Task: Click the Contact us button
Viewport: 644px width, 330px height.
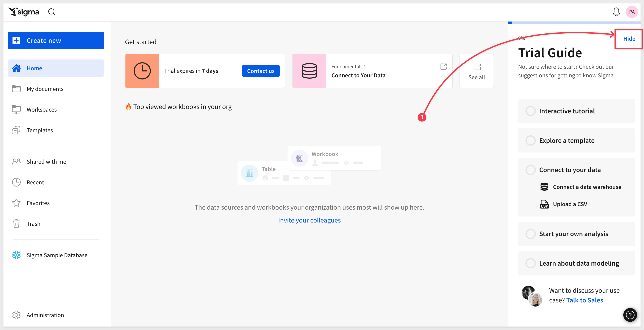Action: tap(261, 71)
